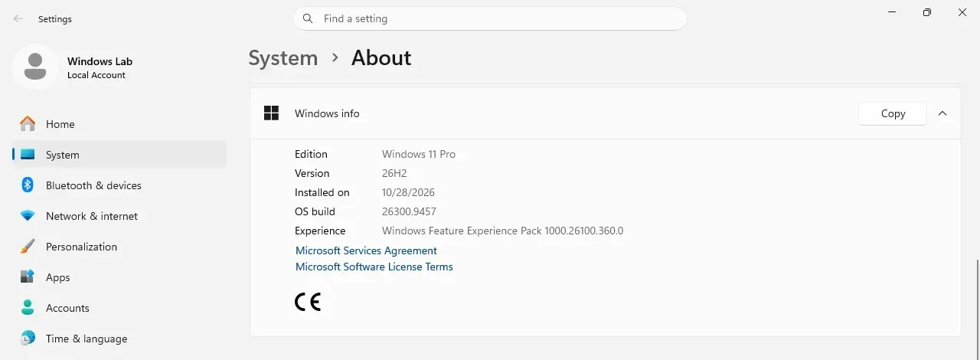Open Bluetooth & devices settings
The height and width of the screenshot is (360, 980).
point(119,185)
